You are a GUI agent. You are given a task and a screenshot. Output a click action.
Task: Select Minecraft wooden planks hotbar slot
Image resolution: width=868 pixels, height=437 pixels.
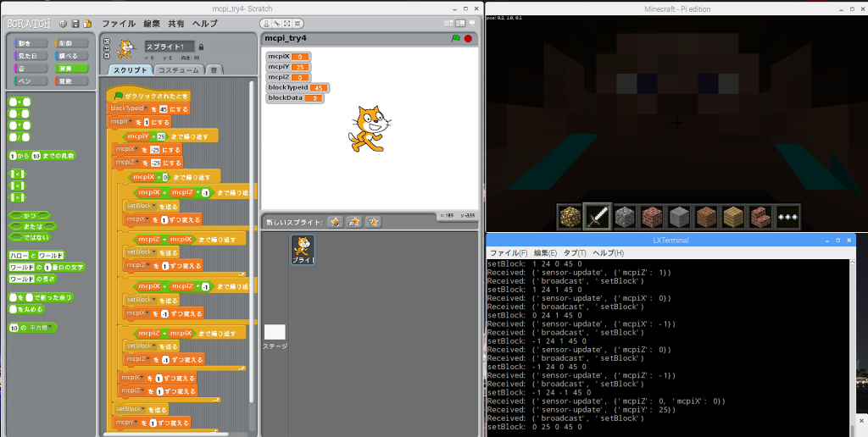[733, 217]
